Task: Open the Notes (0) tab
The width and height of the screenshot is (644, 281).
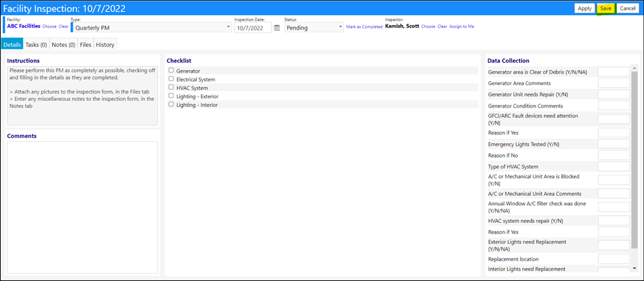Action: coord(63,45)
